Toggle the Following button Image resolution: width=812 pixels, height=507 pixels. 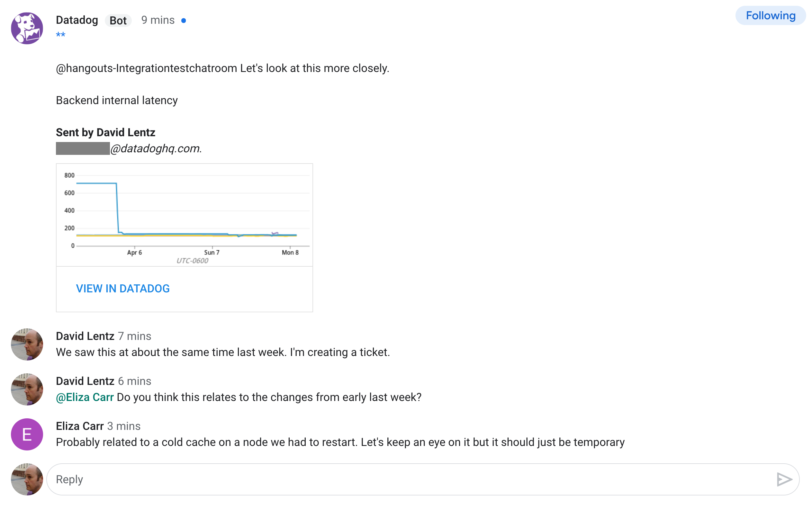point(771,15)
